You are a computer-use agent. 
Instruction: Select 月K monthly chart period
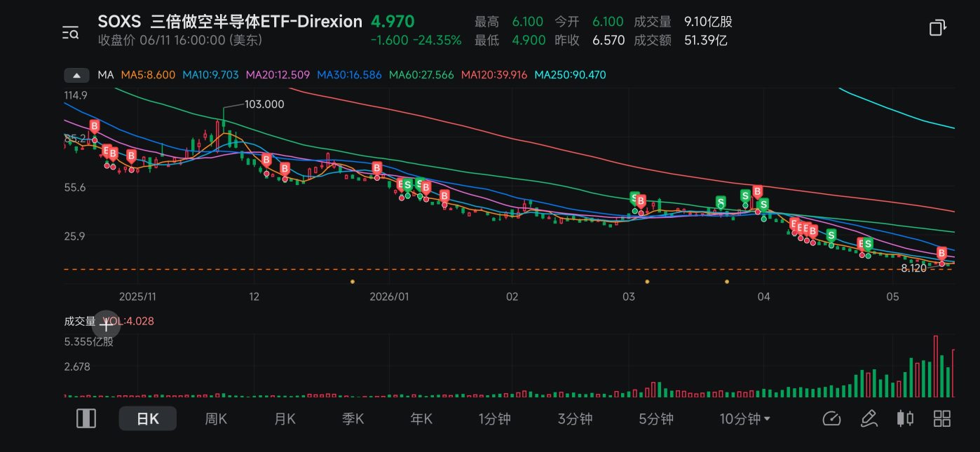point(285,419)
